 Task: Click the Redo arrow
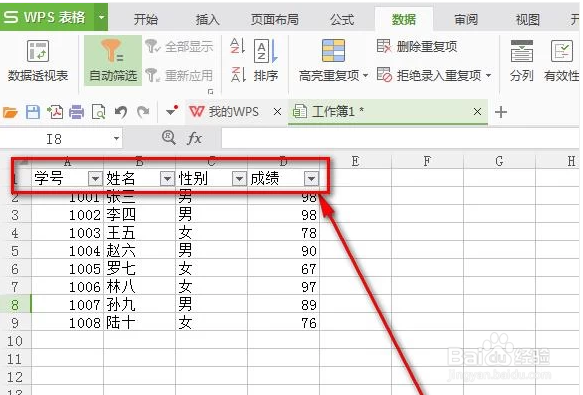pyautogui.click(x=143, y=112)
